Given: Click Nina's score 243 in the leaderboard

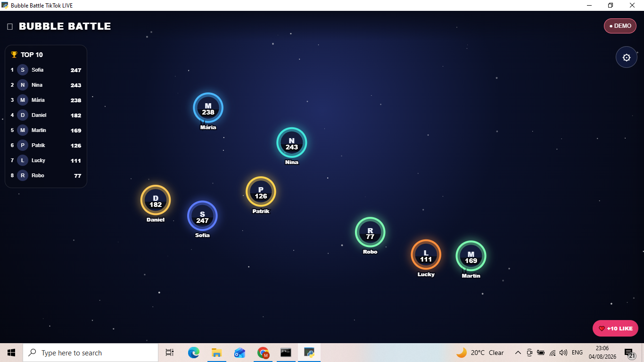Looking at the screenshot, I should [x=76, y=85].
